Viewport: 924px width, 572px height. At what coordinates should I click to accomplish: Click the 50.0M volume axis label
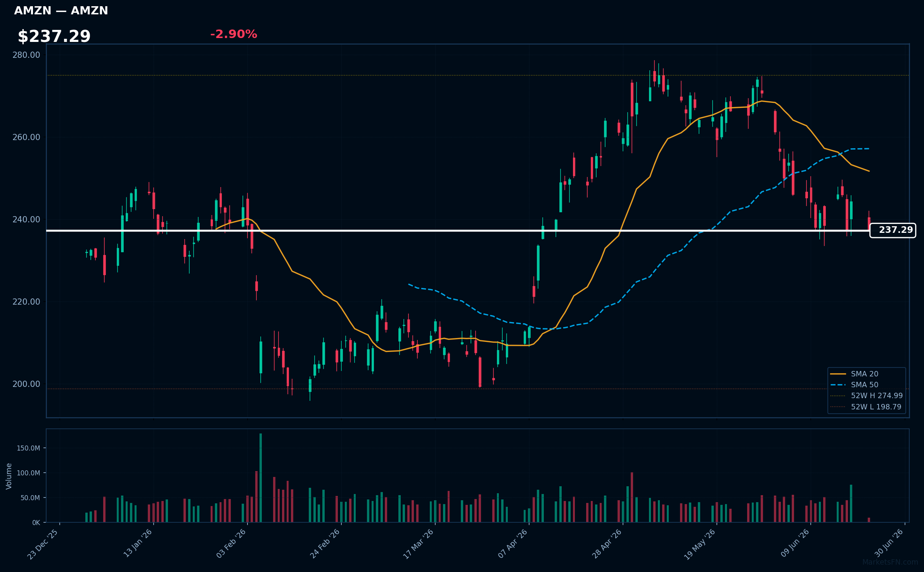coord(30,497)
